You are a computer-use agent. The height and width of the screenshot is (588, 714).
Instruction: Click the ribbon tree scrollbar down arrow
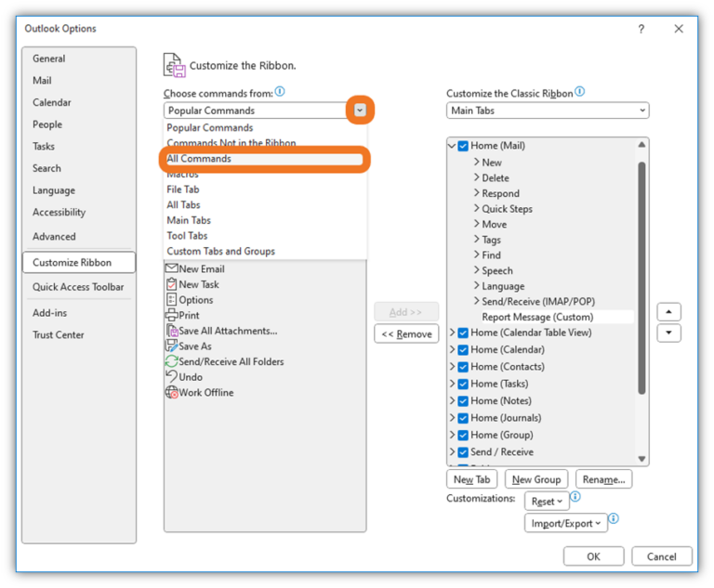click(641, 458)
